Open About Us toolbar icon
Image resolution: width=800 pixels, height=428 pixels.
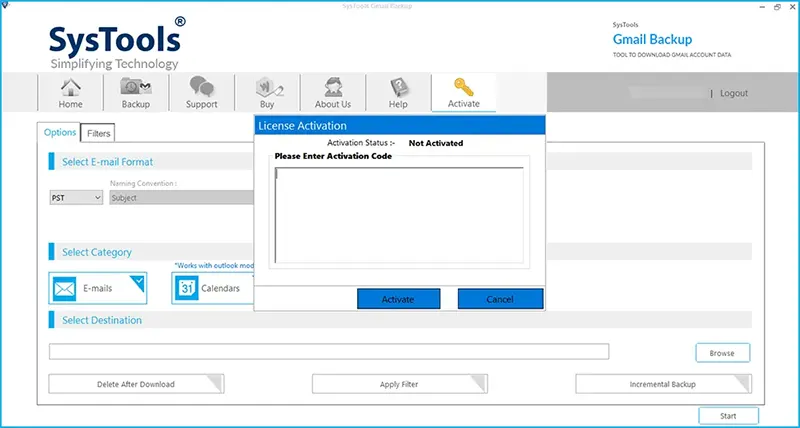point(333,93)
